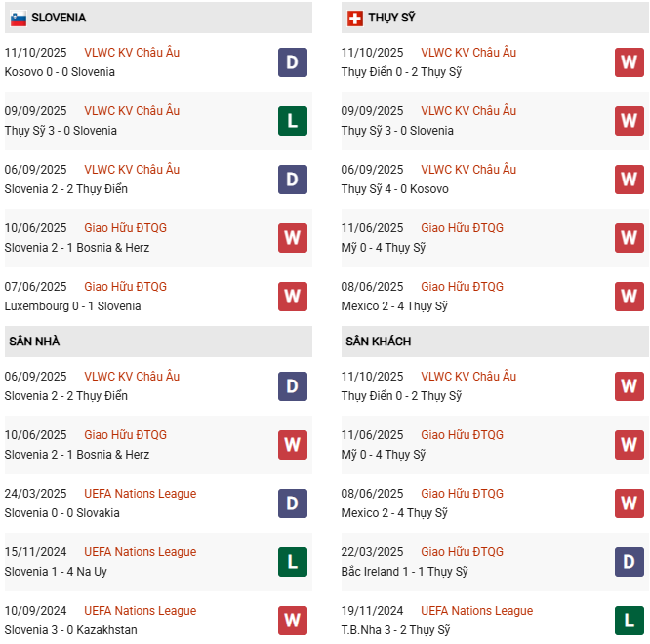
Task: Click the W badge for Thụy Sỹ 4-0 Kosovo
Action: (x=630, y=180)
